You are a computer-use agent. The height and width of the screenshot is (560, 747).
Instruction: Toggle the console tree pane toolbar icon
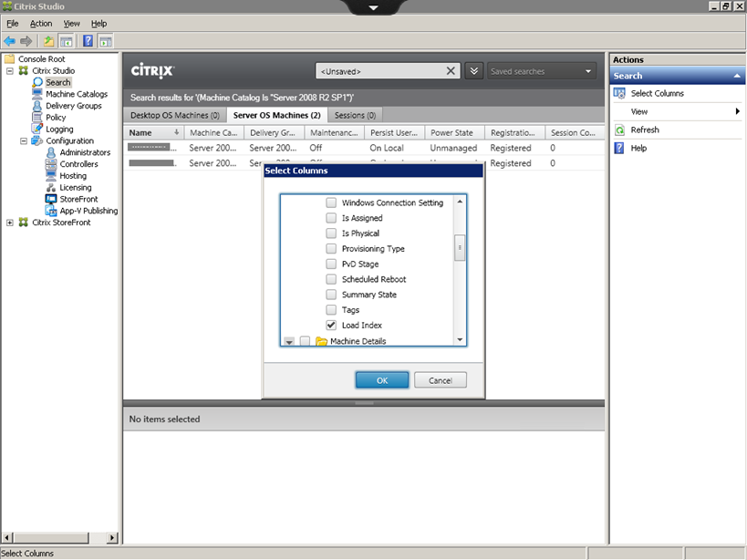[x=66, y=41]
